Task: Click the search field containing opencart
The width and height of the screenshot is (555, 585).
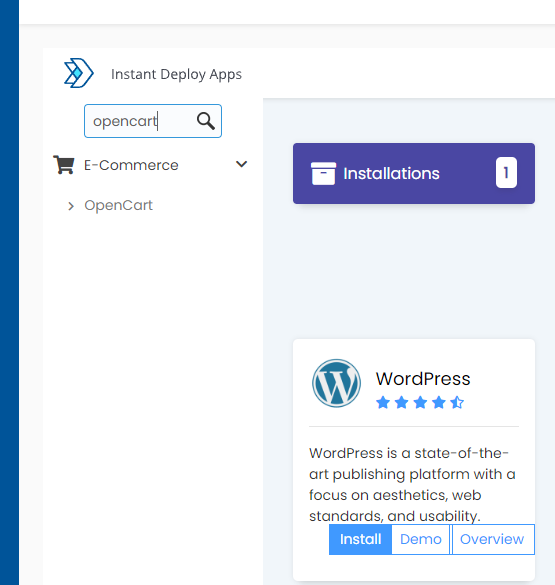Action: [153, 121]
